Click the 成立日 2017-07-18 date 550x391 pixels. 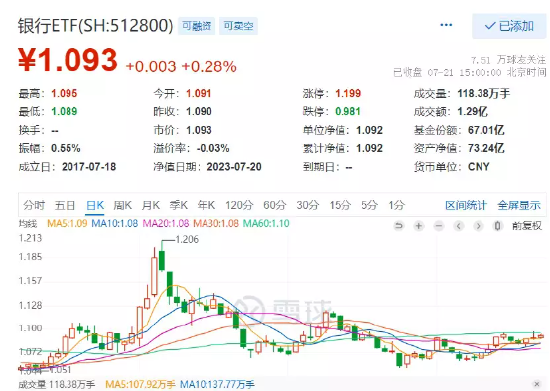pos(89,167)
